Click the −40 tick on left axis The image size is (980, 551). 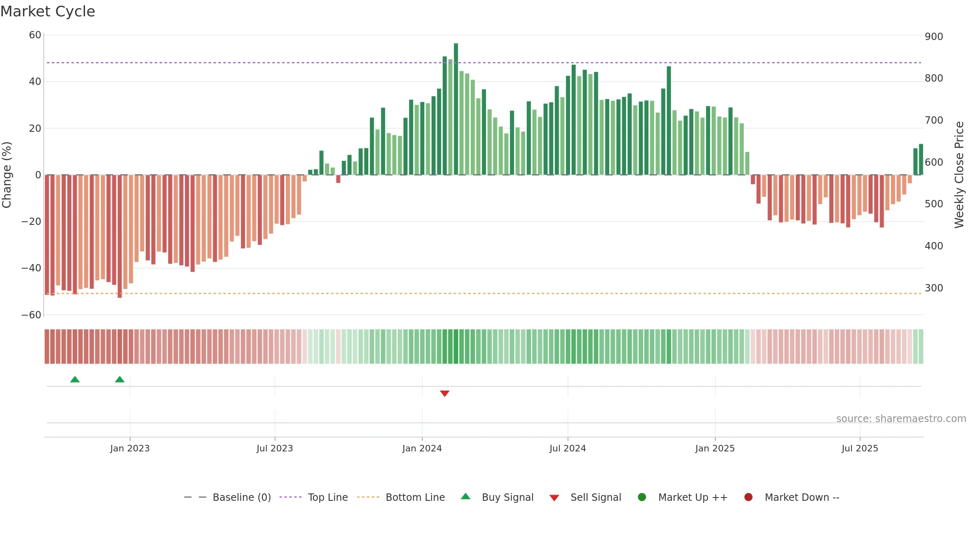point(31,268)
